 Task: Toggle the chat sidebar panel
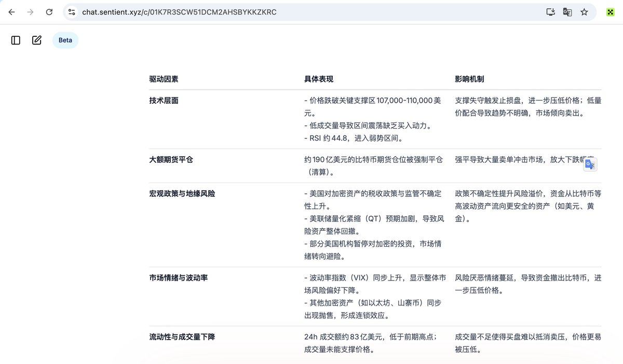coord(16,40)
